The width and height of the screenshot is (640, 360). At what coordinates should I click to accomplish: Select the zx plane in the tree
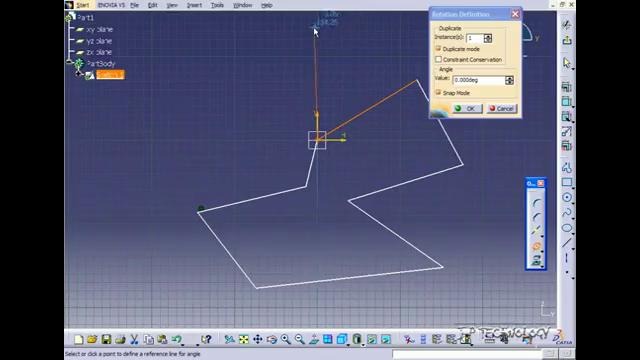(99, 52)
